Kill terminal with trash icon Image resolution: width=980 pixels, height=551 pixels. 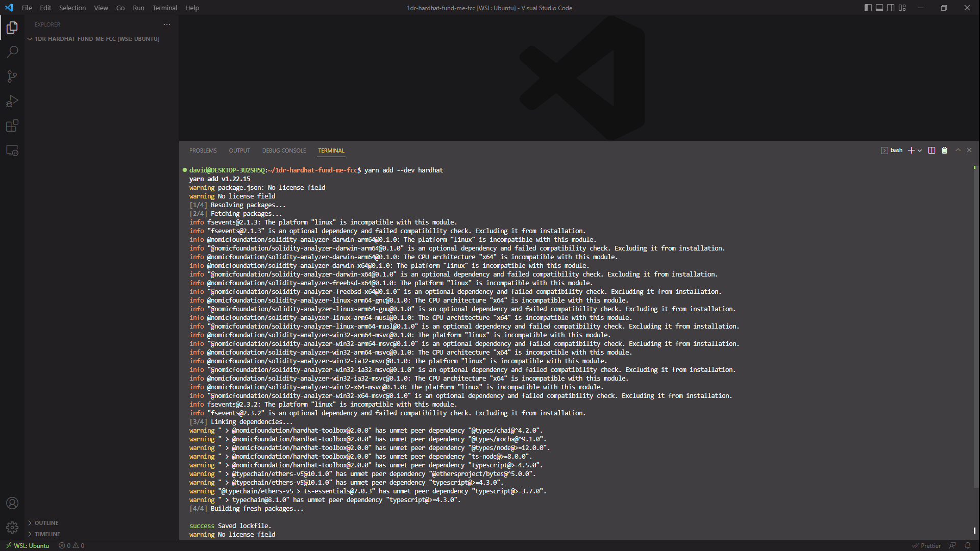pos(944,151)
